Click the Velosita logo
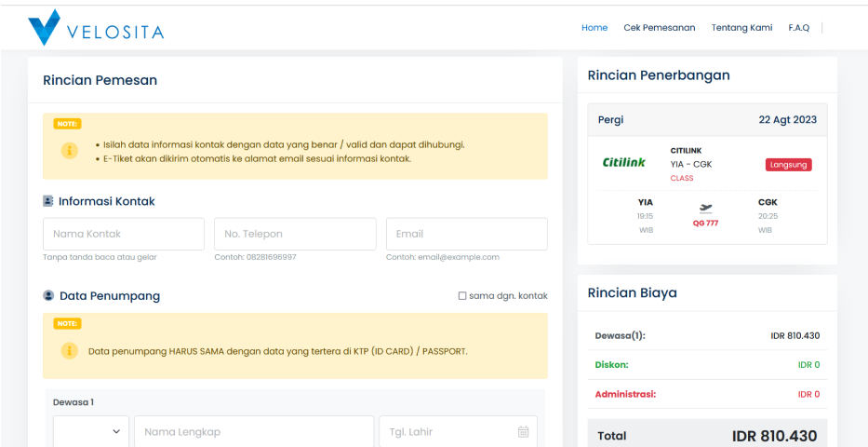Screen dimensions: 868x447 coord(96,28)
